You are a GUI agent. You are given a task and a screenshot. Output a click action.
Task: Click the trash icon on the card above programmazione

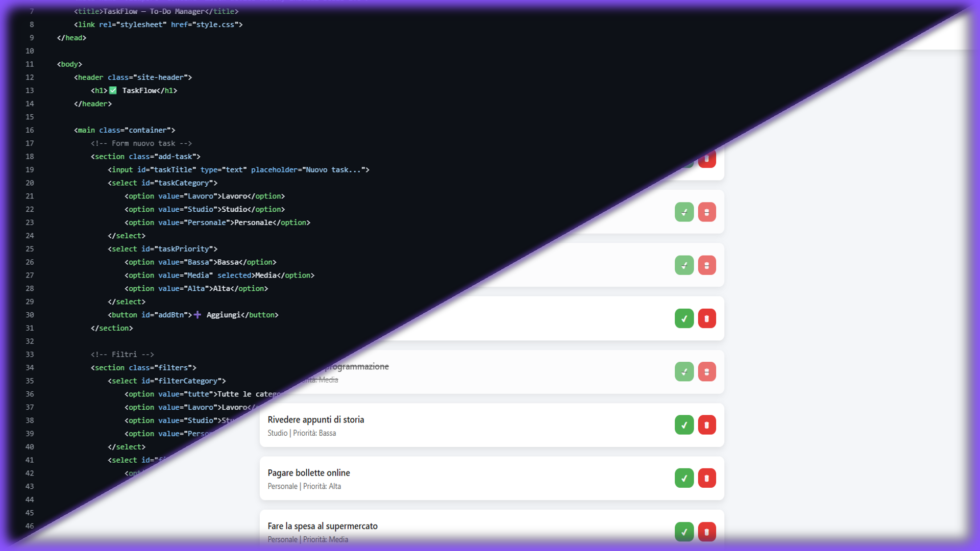tap(707, 318)
